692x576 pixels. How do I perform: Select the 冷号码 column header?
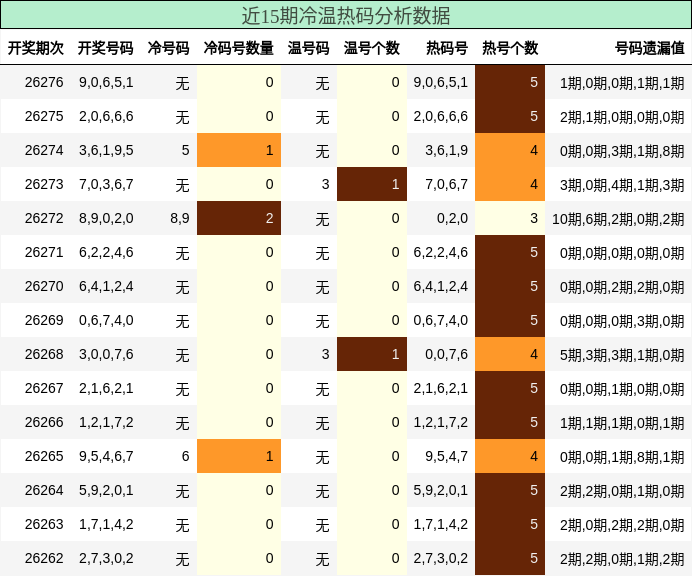click(x=168, y=48)
